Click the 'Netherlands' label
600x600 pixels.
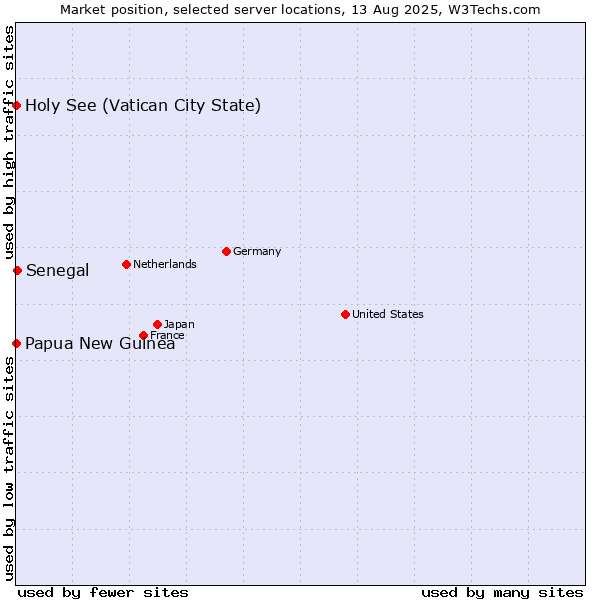pyautogui.click(x=165, y=264)
